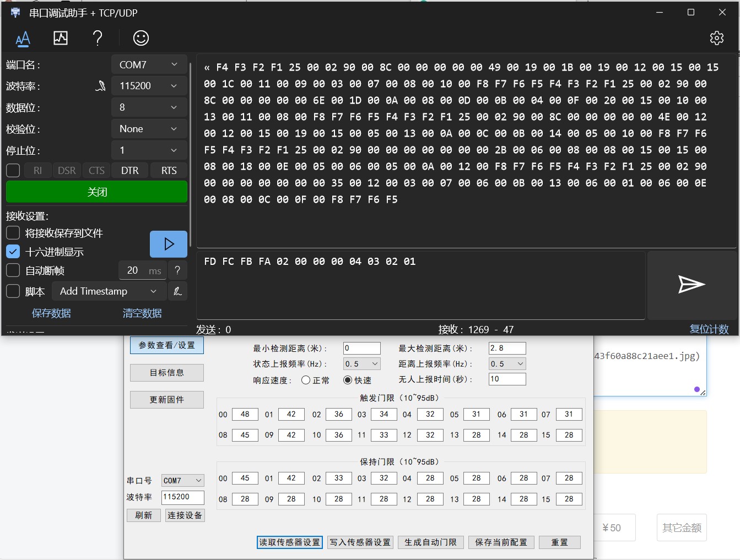
Task: Open the 参数查看/设置 tab
Action: 167,345
